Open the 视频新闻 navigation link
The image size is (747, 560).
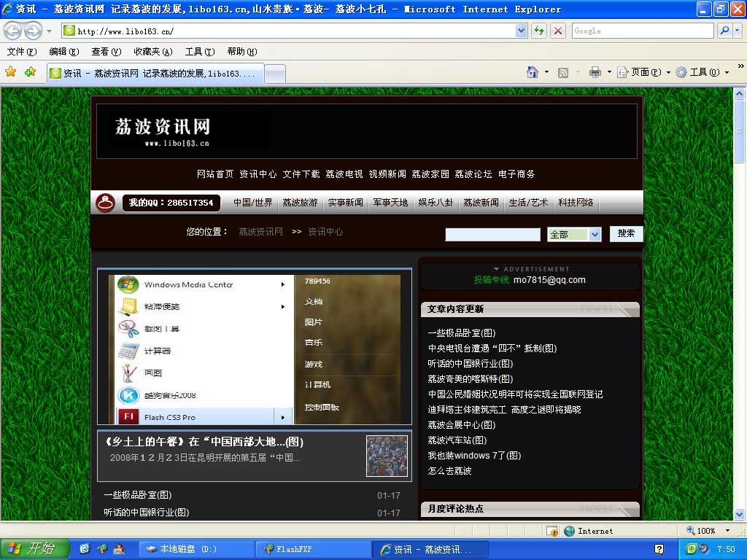point(387,174)
